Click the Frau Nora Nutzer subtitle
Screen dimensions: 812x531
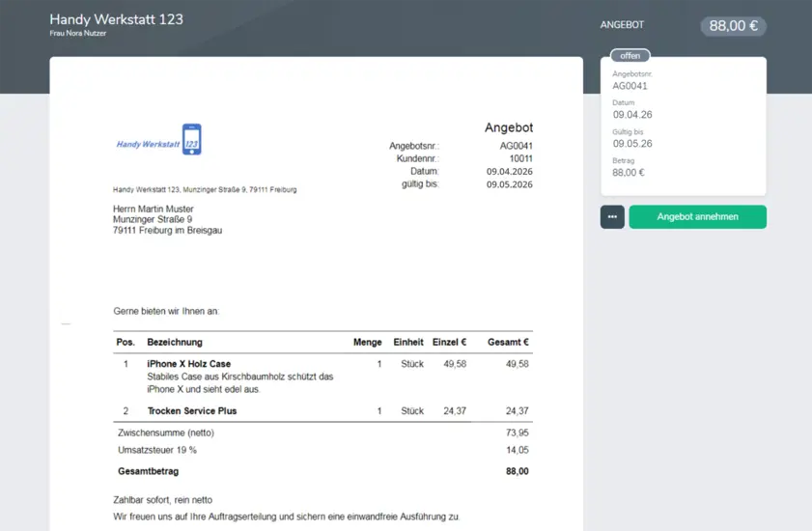(78, 34)
